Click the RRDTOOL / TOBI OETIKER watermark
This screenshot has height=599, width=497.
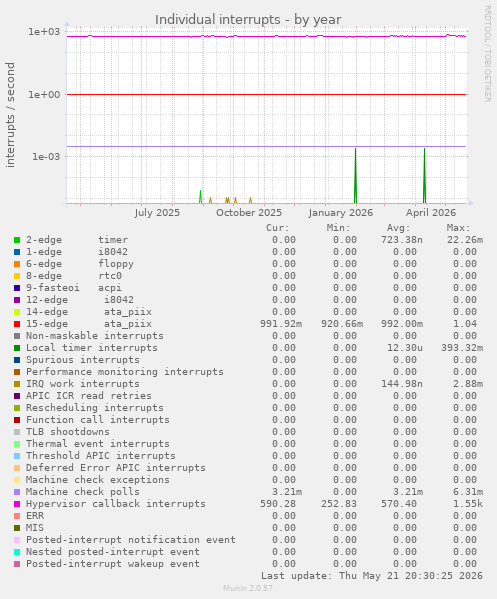pos(487,54)
